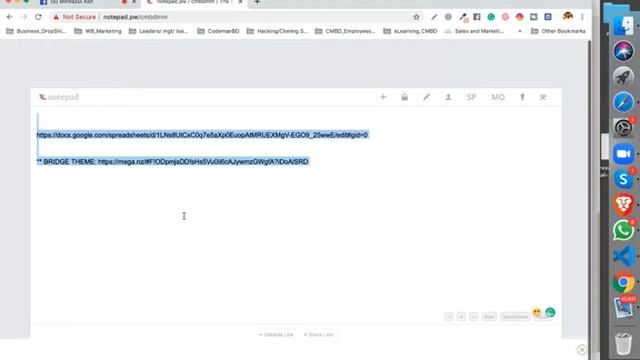Click the pink circle extension icon
Viewport: 640px width, 360px height.
(x=505, y=17)
